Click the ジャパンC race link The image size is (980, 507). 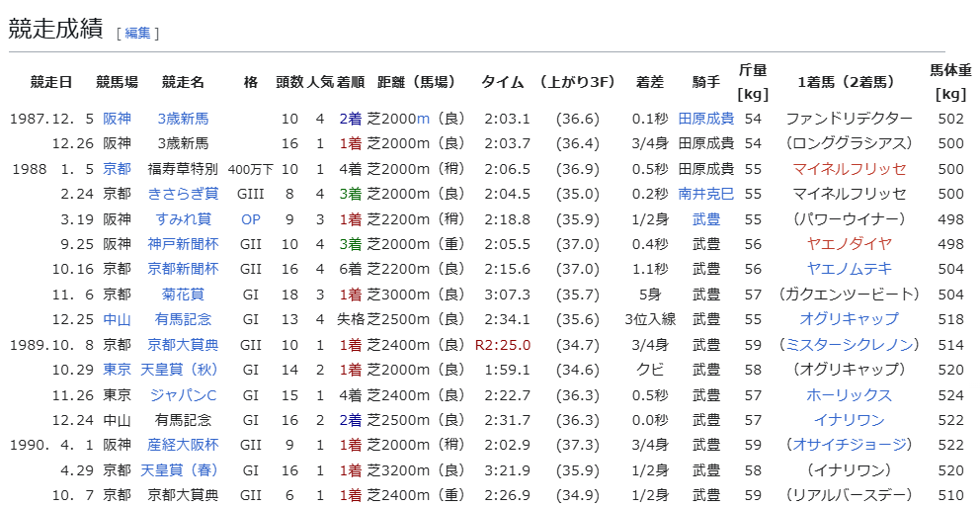[183, 395]
